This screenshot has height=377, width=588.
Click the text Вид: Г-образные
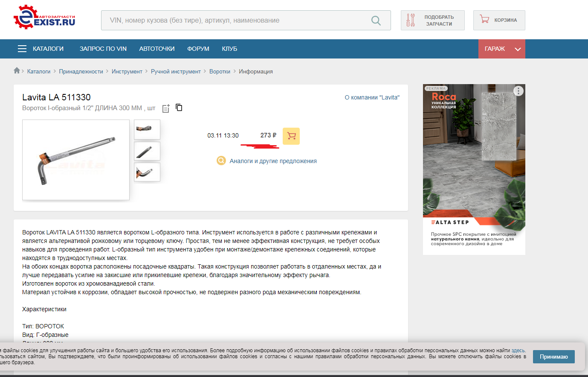click(45, 335)
